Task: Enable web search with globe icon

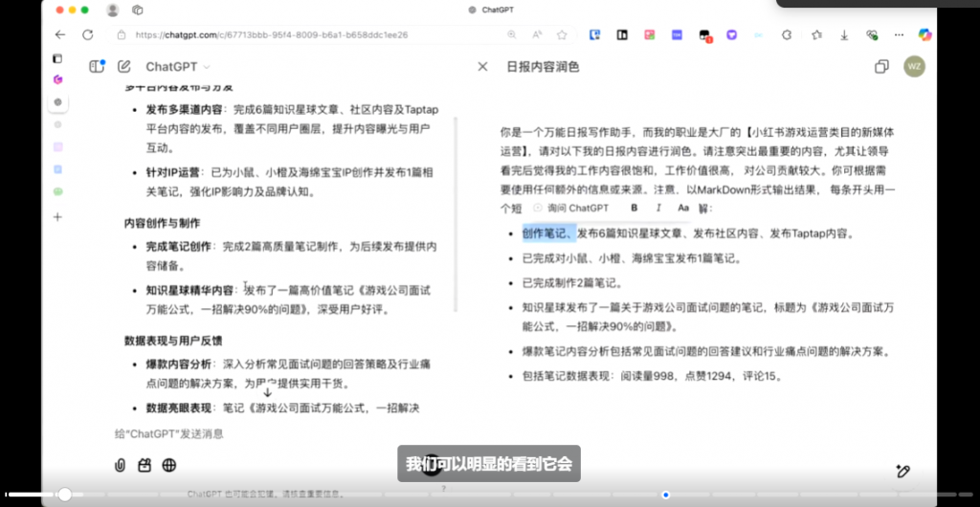Action: [x=169, y=465]
